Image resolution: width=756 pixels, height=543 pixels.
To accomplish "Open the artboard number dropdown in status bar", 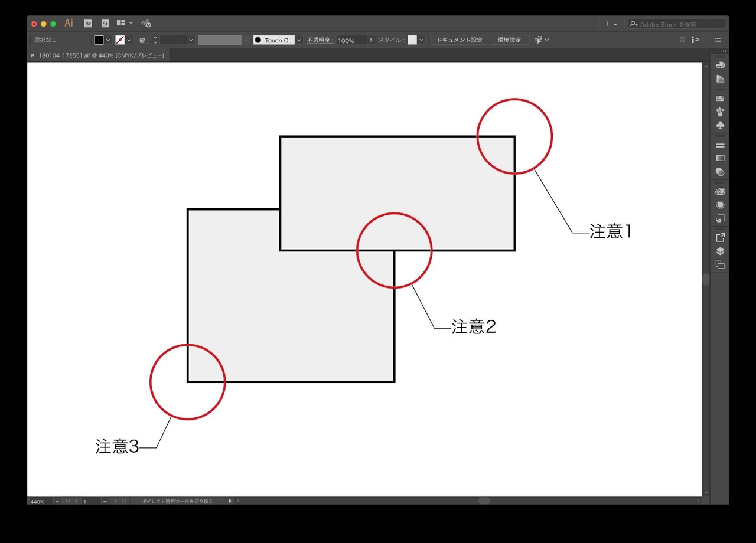I will point(105,501).
